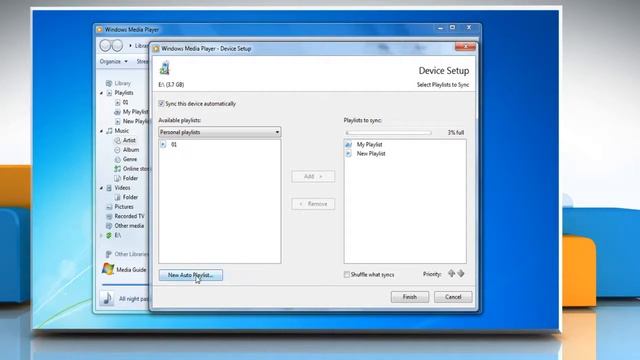This screenshot has width=640, height=360.
Task: Select My Playlist in Playlists to sync
Action: pyautogui.click(x=369, y=144)
